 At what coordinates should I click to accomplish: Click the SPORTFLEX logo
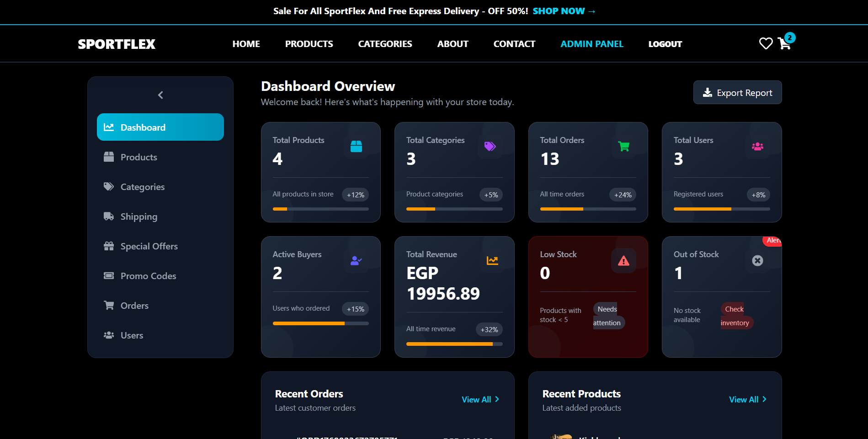pyautogui.click(x=117, y=44)
